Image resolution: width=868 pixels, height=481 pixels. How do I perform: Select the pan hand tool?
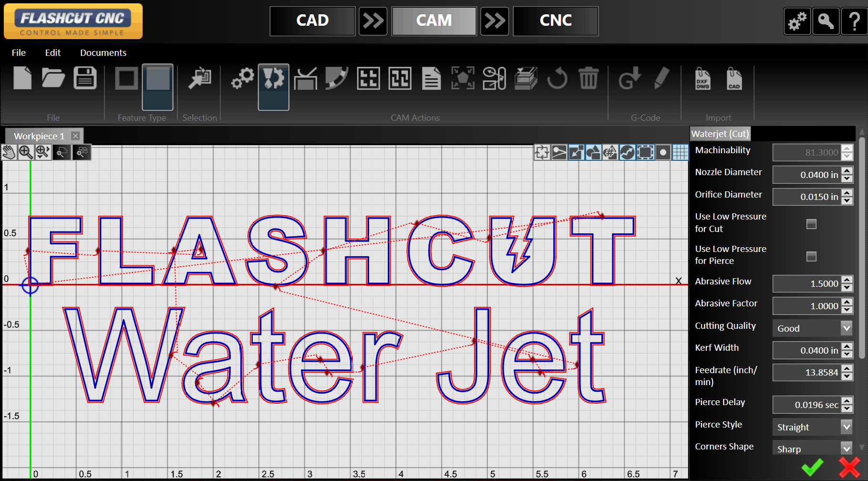[9, 152]
